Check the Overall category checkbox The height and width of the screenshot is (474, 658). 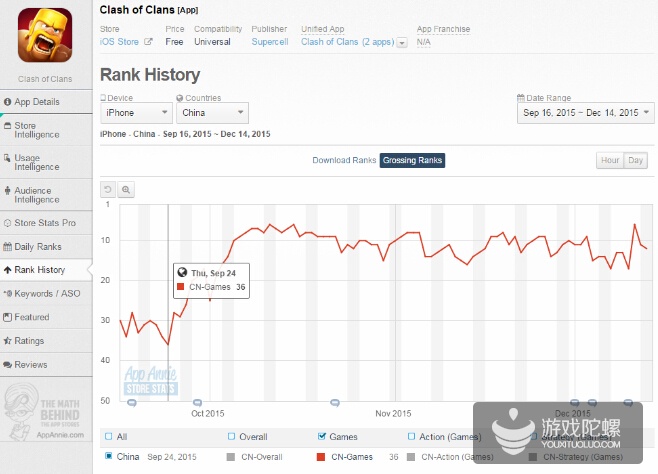tap(231, 436)
